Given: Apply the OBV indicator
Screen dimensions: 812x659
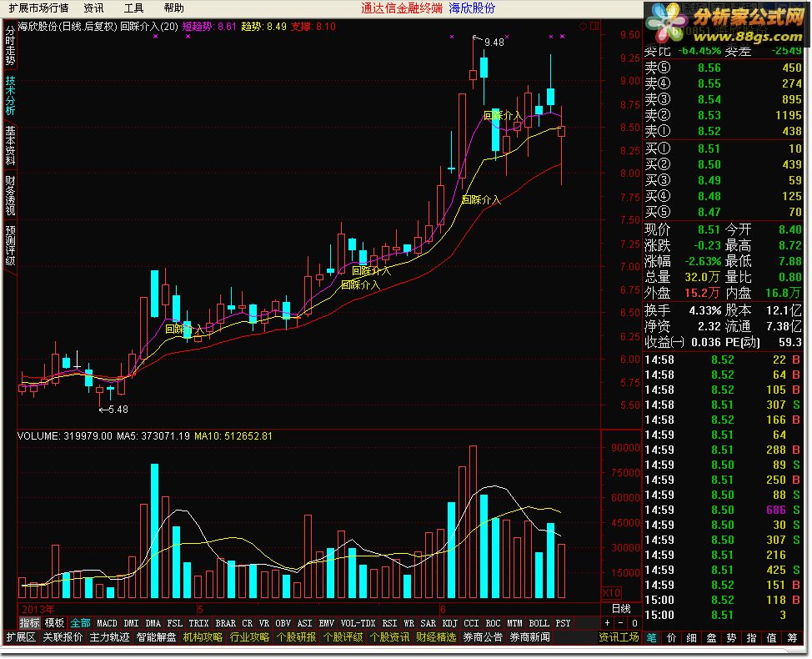Looking at the screenshot, I should coord(283,623).
